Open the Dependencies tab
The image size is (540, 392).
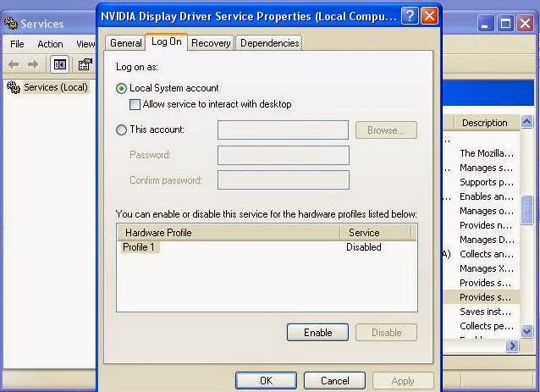(x=269, y=43)
